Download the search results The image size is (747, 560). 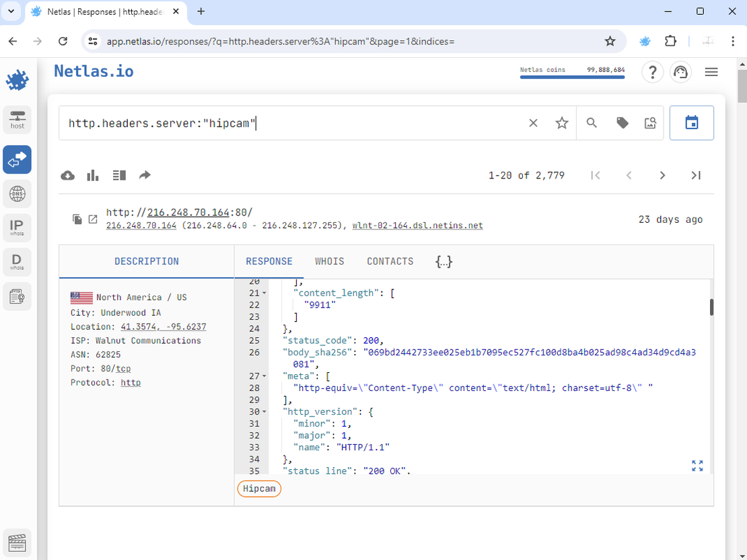point(67,175)
